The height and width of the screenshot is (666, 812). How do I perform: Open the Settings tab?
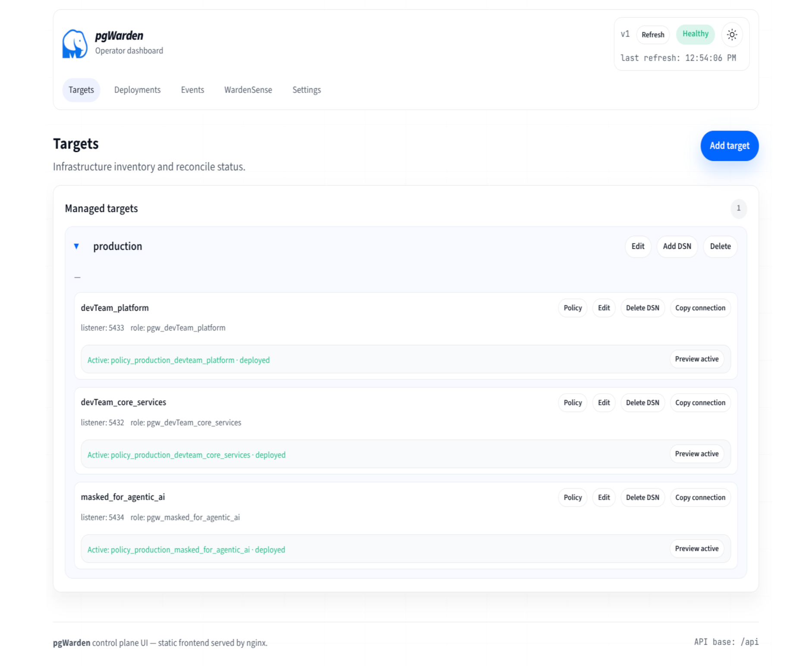click(x=306, y=90)
